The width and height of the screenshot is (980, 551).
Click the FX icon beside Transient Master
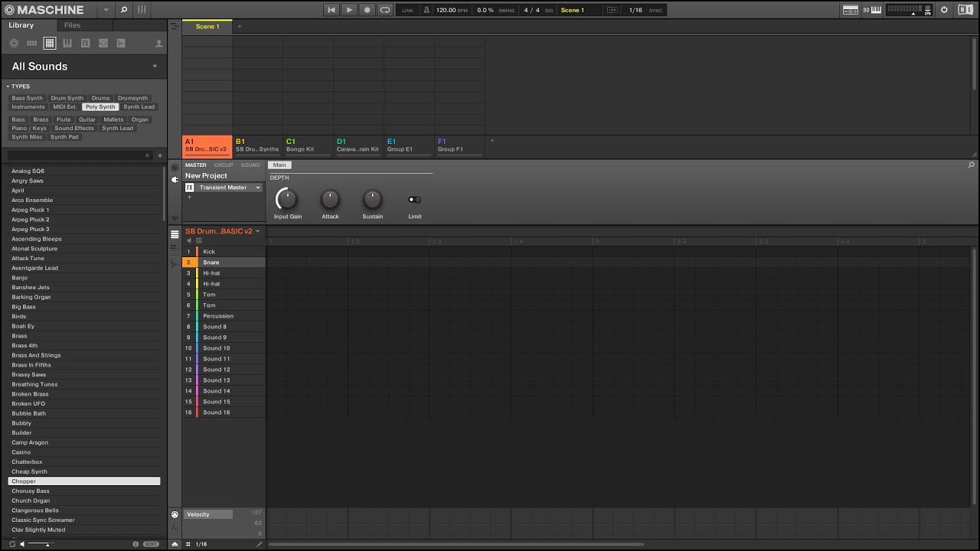pos(190,187)
